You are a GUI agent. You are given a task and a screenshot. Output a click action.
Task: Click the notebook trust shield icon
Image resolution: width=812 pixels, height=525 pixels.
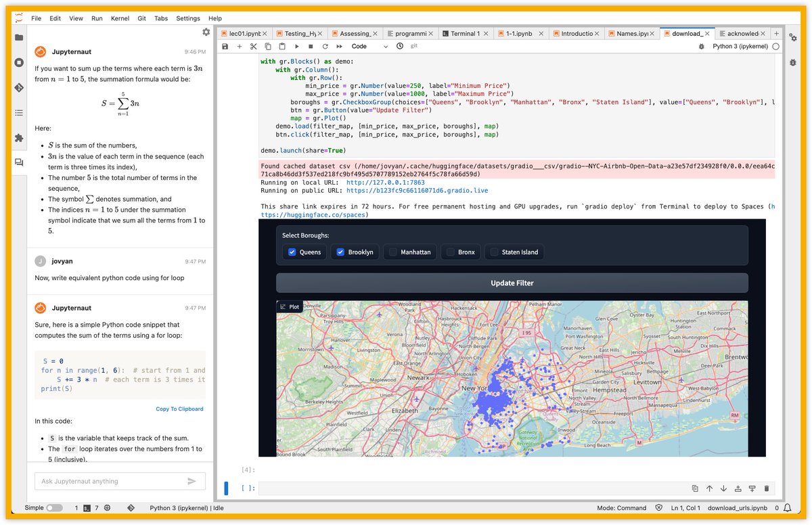coord(659,507)
